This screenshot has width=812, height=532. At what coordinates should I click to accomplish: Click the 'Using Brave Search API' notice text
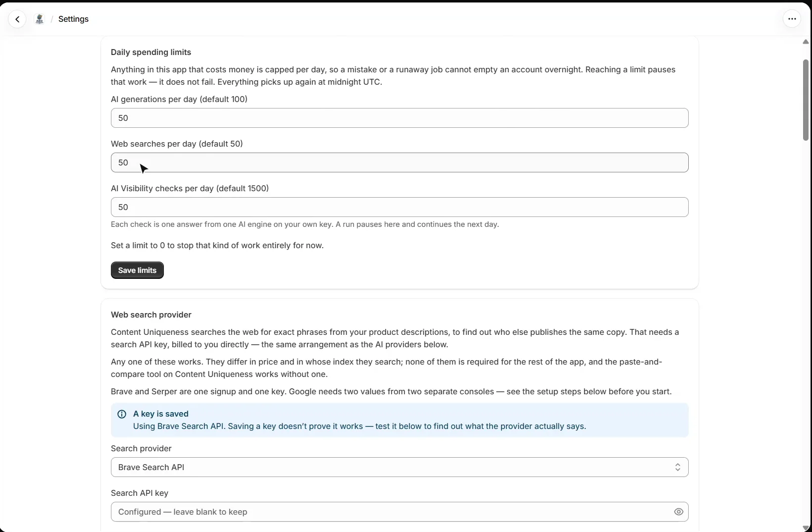point(359,426)
